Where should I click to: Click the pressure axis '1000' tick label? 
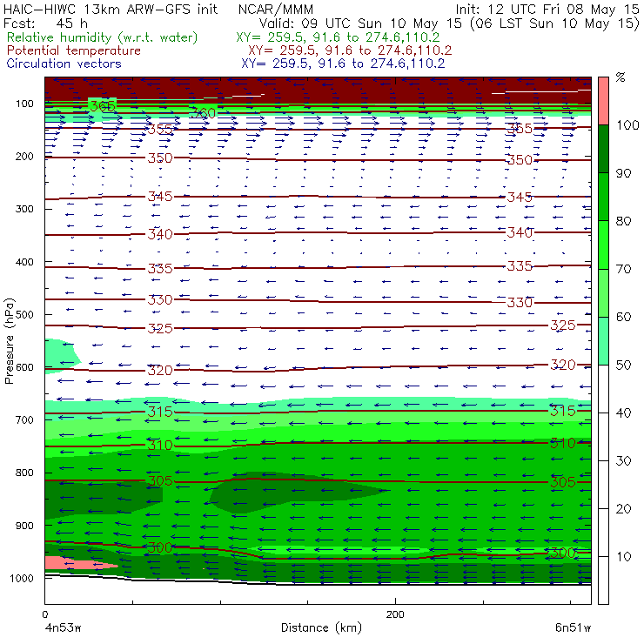point(22,578)
